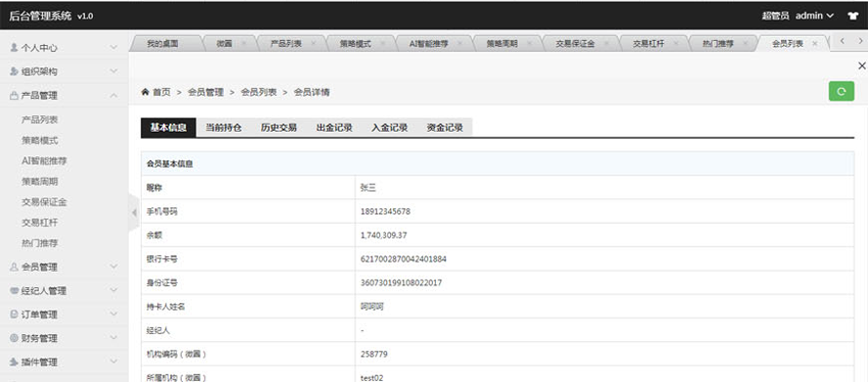Click 首页 breadcrumb link

(161, 92)
